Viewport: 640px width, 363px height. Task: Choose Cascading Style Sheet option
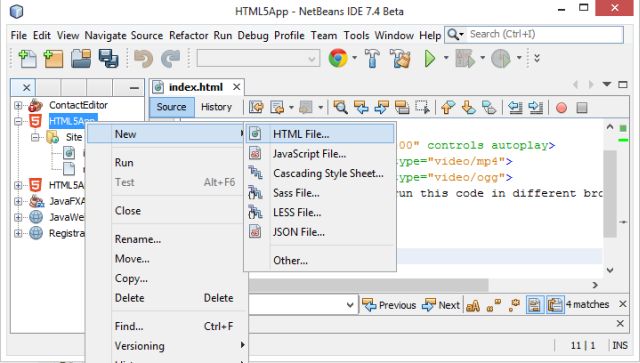[320, 174]
